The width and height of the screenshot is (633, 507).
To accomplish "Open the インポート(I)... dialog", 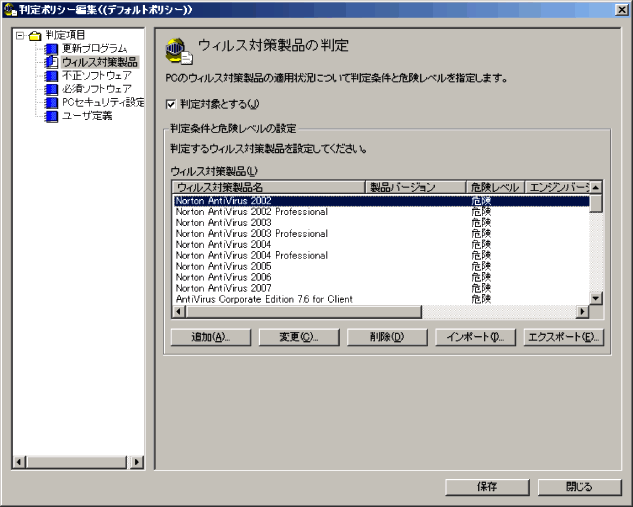I will (x=475, y=337).
